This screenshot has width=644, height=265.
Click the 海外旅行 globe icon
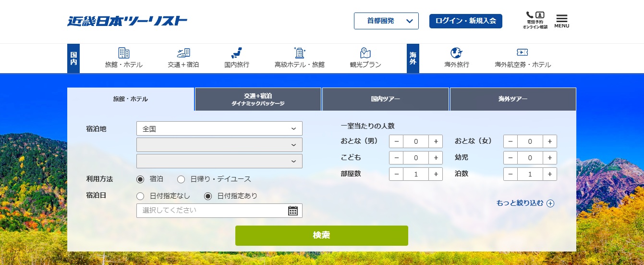456,53
